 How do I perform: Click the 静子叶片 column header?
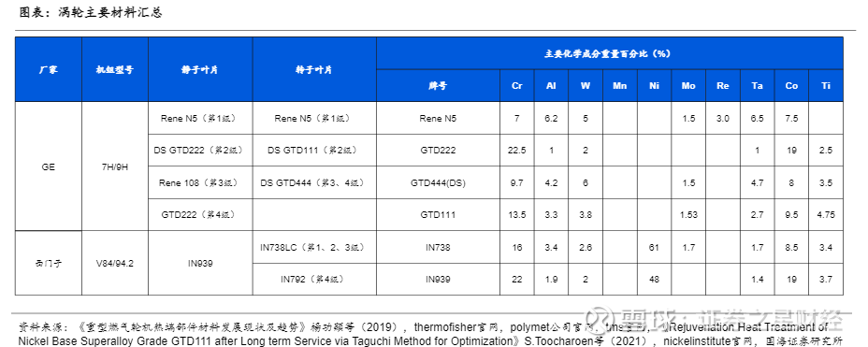pyautogui.click(x=200, y=70)
